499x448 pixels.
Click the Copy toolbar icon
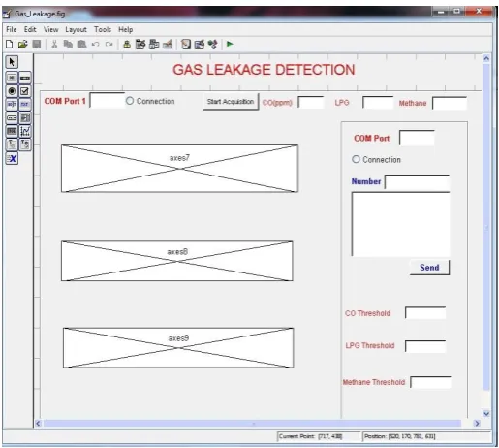pos(68,44)
